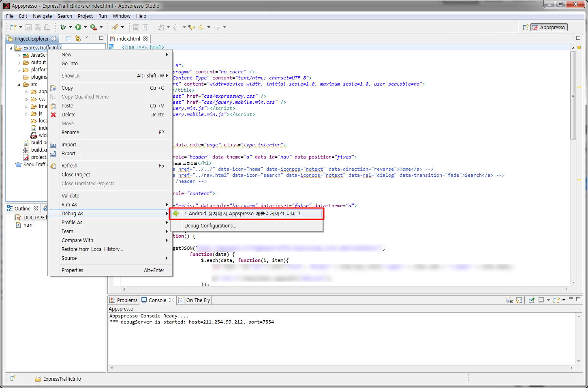This screenshot has height=388, width=588.
Task: Choose Export... in the context menu
Action: [110, 154]
